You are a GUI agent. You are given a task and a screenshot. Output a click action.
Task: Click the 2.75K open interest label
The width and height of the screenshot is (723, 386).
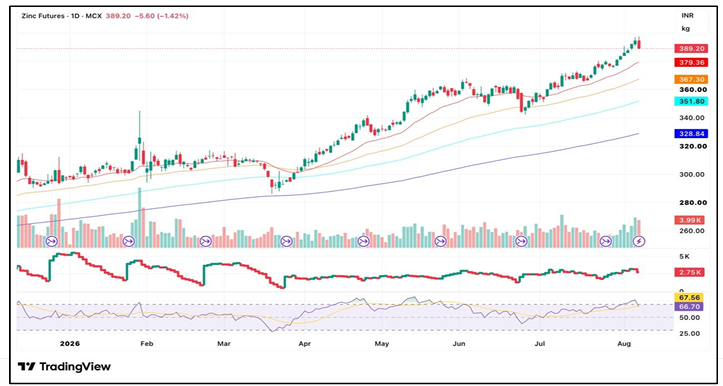pyautogui.click(x=688, y=273)
